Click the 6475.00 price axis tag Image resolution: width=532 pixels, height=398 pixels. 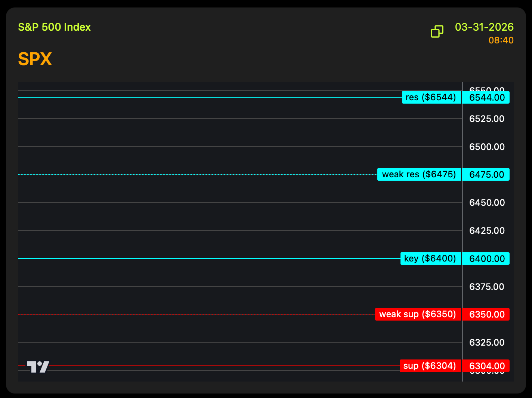click(x=486, y=174)
